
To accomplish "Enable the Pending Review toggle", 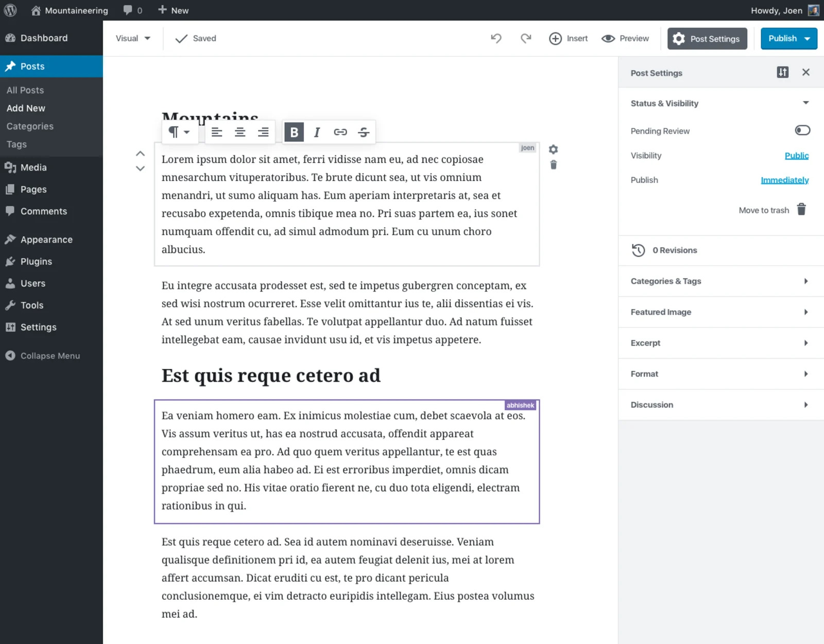I will coord(802,130).
